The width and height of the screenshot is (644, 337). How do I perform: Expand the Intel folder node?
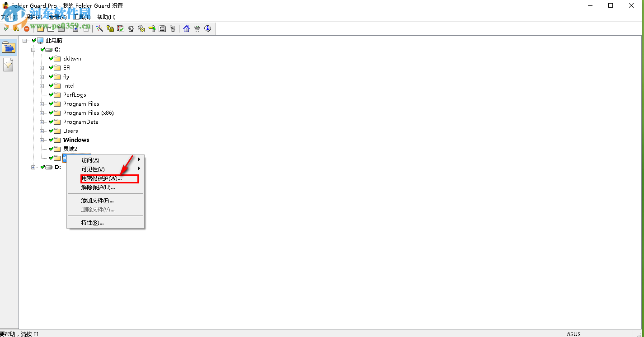[42, 86]
